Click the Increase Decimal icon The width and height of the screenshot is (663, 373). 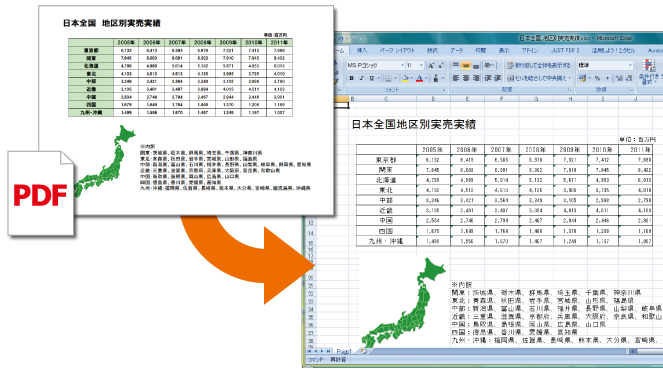(618, 78)
